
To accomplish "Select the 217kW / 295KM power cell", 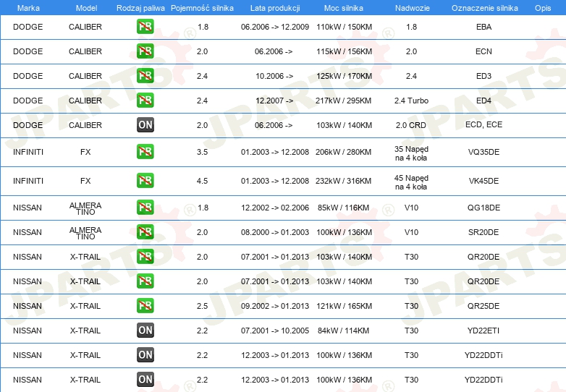I will click(x=344, y=101).
